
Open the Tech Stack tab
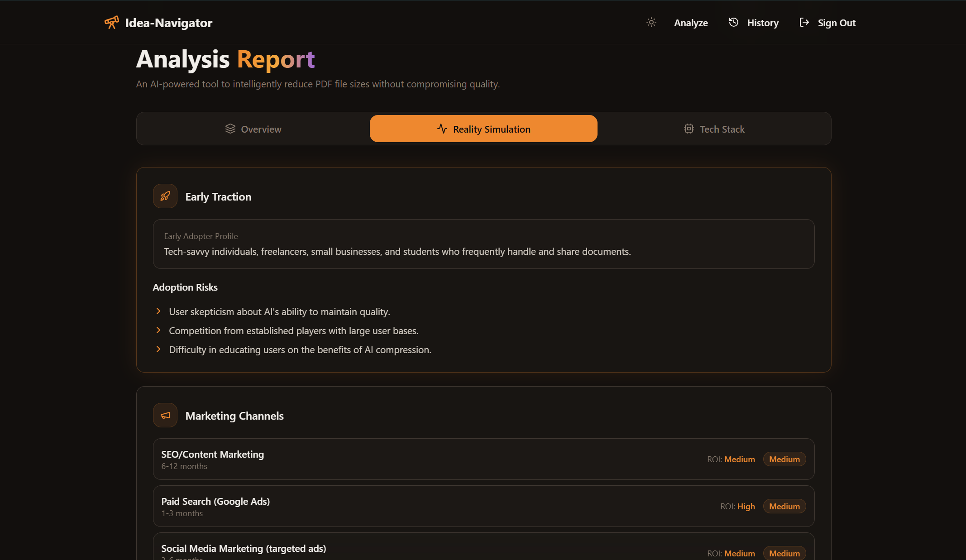pos(714,129)
